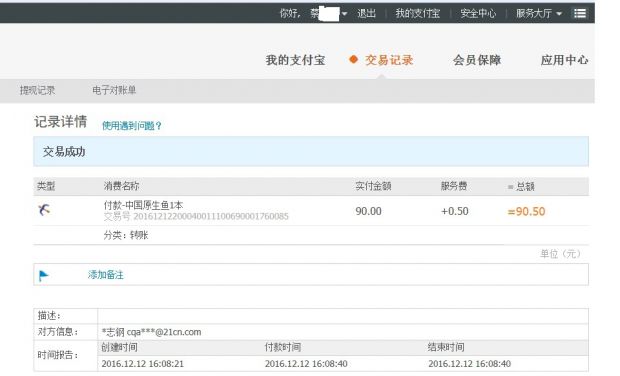Expand the account name dropdown arrow
This screenshot has width=620, height=376.
pos(344,14)
